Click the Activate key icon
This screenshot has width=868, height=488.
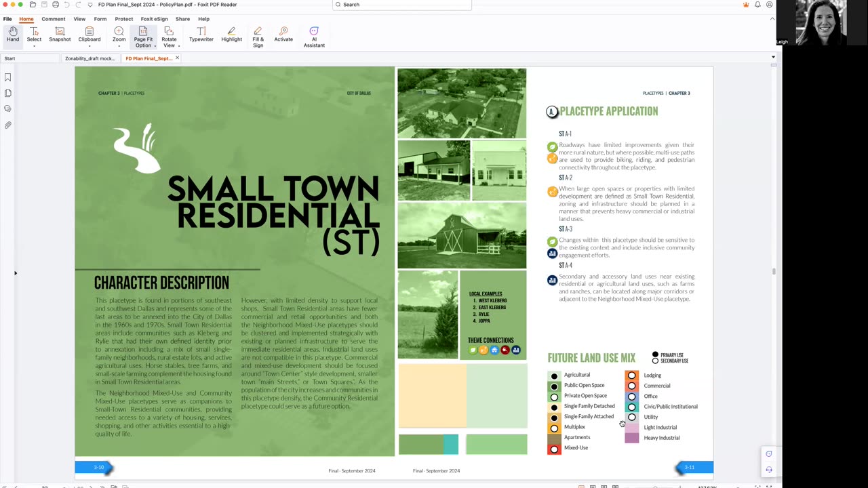point(283,31)
